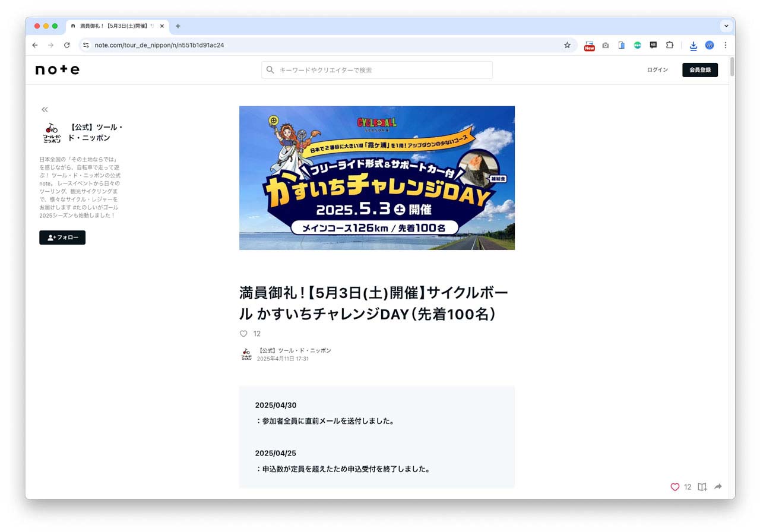Open the author name in the byline

(x=294, y=350)
